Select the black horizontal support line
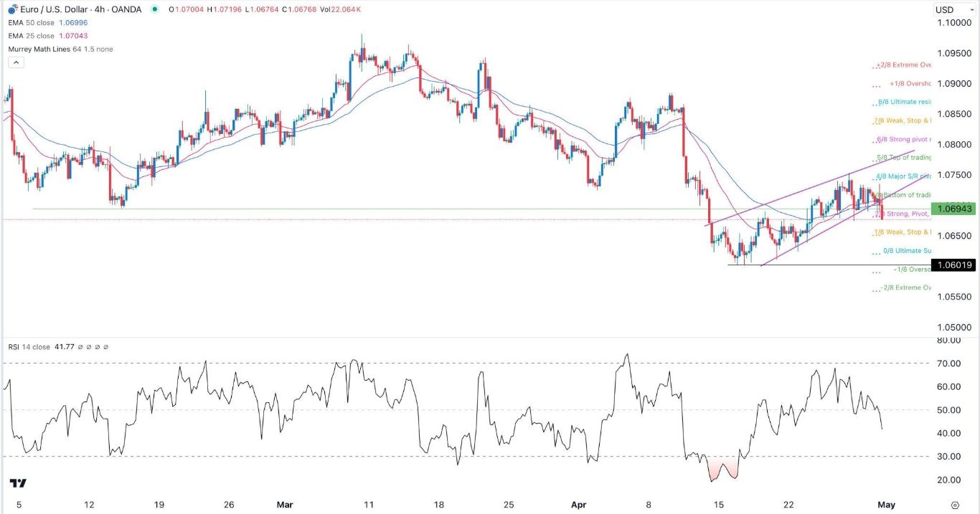This screenshot has height=514, width=980. 829,265
